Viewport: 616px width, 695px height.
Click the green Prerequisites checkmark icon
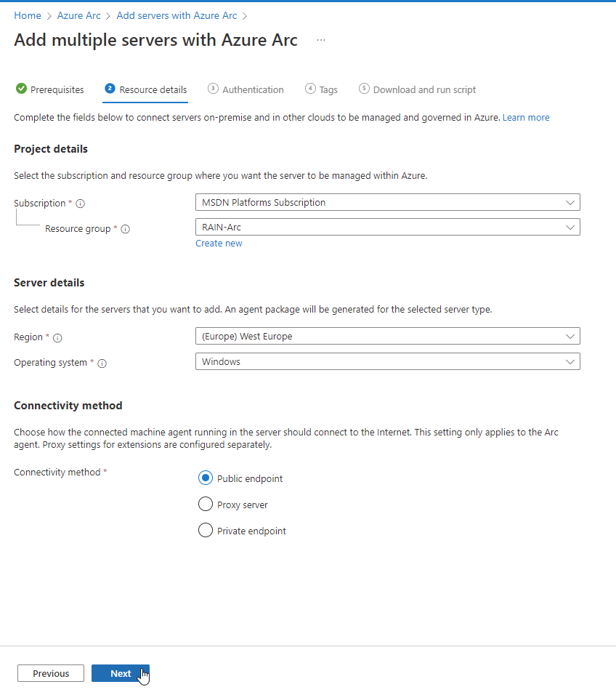(21, 89)
